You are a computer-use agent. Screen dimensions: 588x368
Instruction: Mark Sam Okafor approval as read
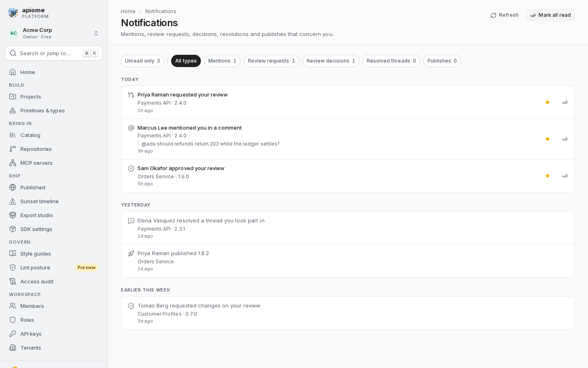565,176
